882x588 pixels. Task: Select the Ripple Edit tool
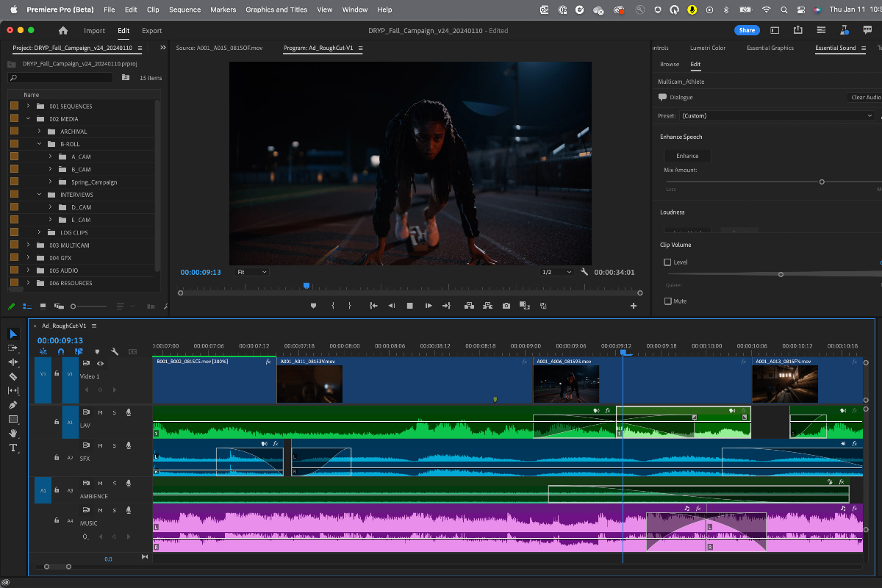pyautogui.click(x=13, y=362)
